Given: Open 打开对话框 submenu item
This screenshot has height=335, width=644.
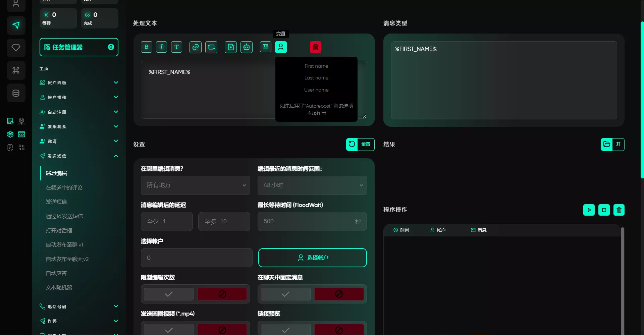Looking at the screenshot, I should tap(59, 230).
